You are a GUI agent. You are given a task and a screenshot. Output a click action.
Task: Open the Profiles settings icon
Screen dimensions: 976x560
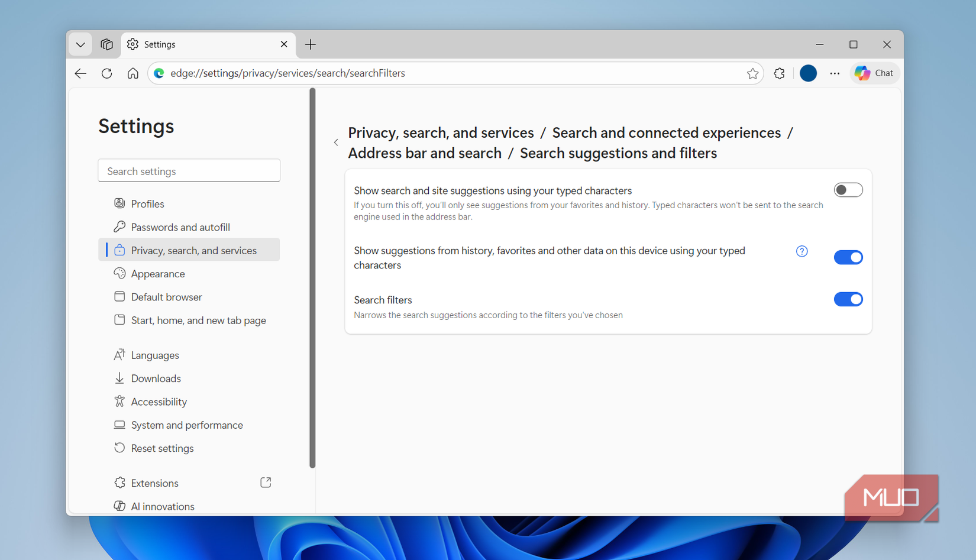click(x=120, y=203)
